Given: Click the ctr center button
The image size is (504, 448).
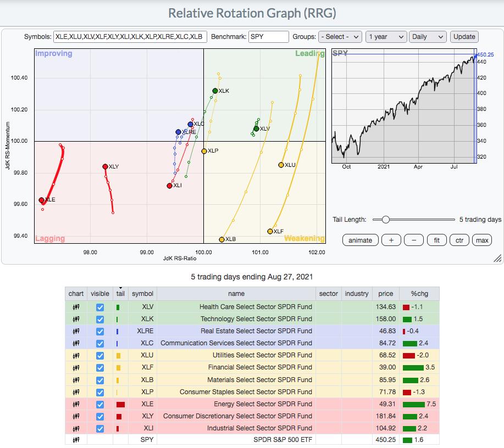Looking at the screenshot, I should 459,240.
